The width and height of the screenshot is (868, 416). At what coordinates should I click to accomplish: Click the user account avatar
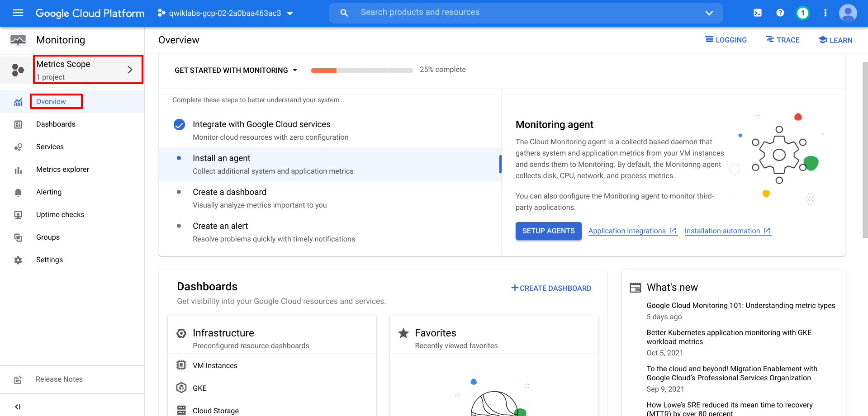[848, 13]
